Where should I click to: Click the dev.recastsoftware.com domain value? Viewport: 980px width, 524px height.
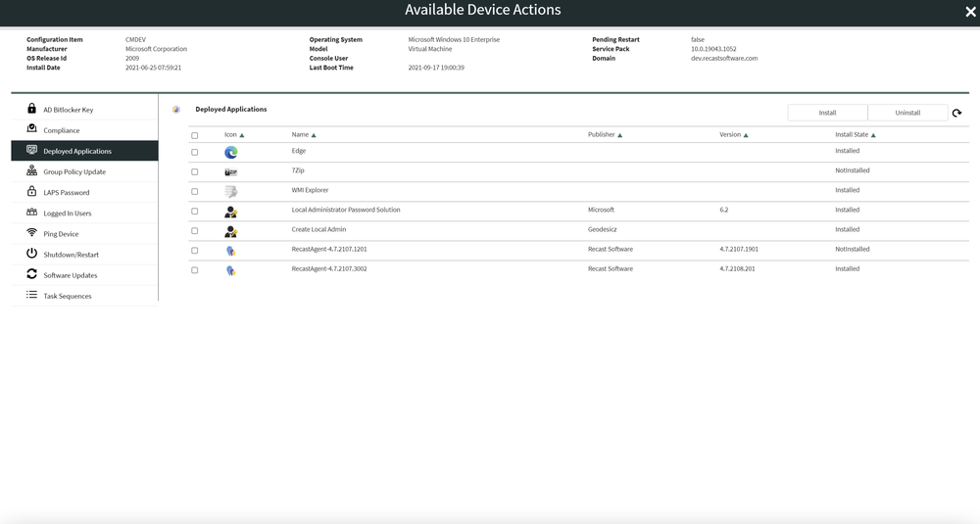click(x=724, y=58)
